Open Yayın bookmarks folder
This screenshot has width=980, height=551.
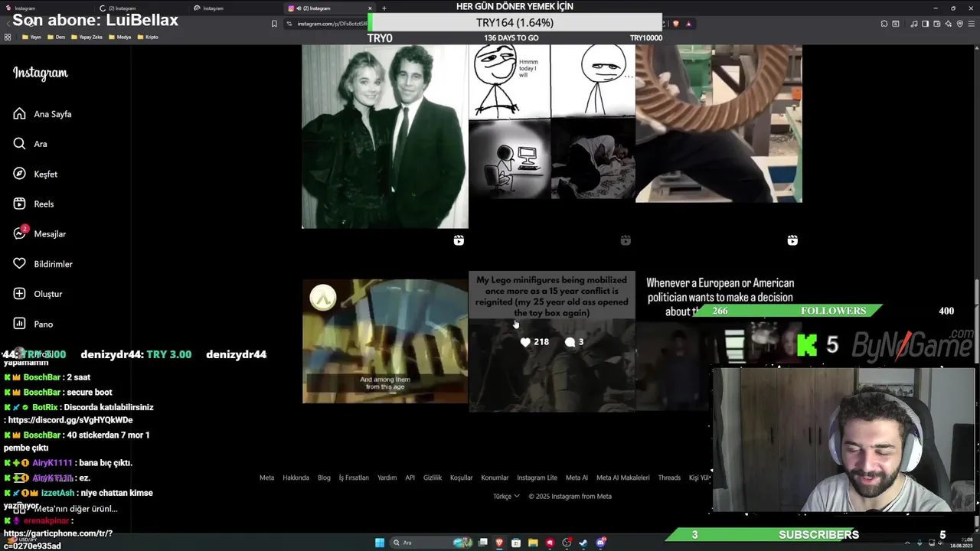[32, 37]
